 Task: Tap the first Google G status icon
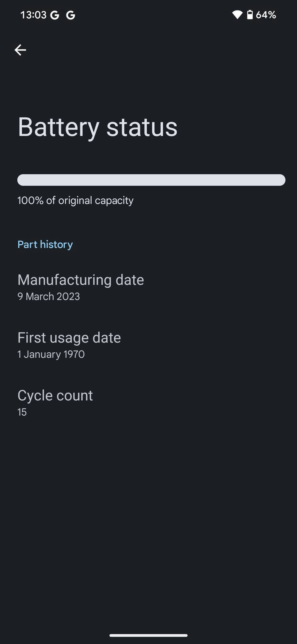(x=55, y=15)
